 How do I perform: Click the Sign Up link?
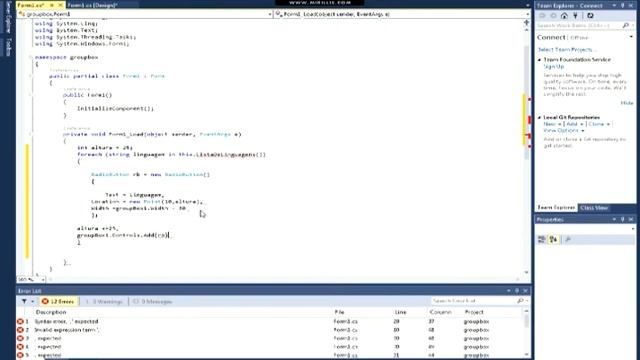point(554,66)
